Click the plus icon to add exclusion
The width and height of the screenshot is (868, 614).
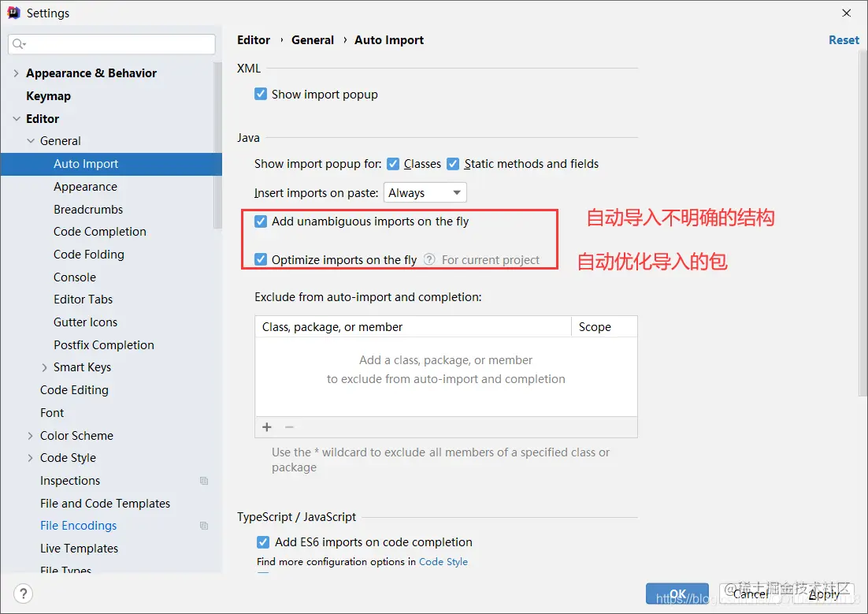coord(267,427)
